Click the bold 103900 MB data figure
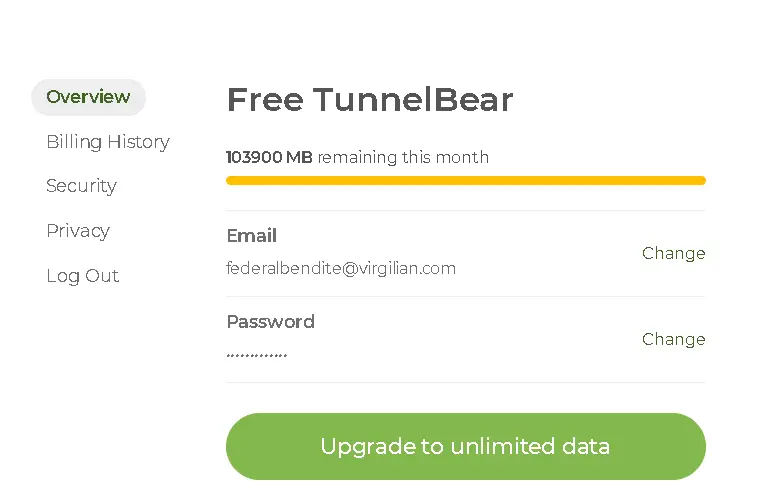782x503 pixels. pos(269,157)
